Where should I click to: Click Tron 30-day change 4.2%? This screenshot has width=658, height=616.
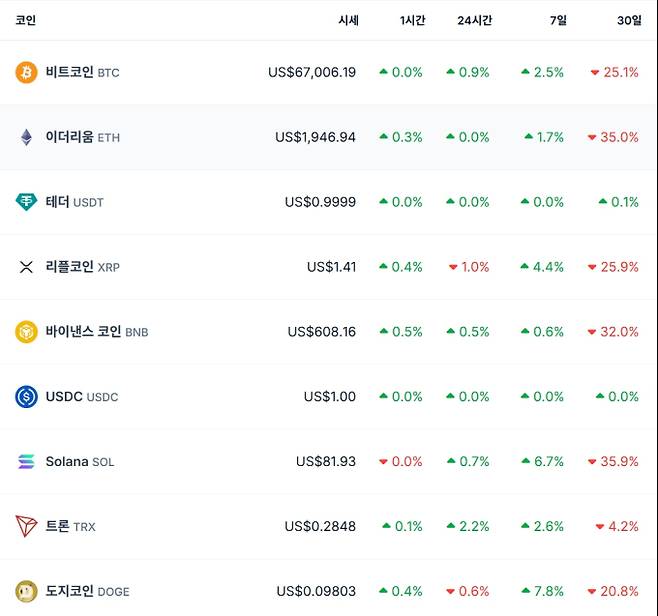tap(617, 526)
